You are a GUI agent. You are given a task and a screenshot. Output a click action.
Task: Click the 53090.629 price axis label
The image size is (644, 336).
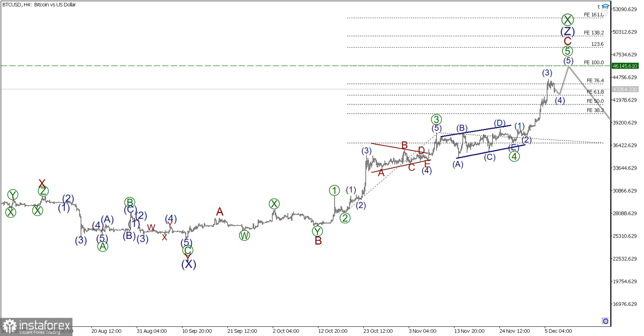click(x=625, y=9)
